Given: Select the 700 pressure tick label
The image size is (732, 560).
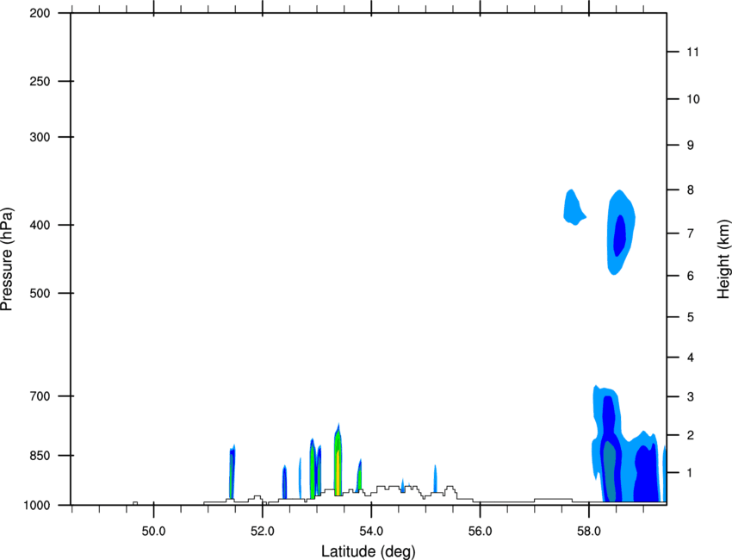Looking at the screenshot, I should tap(40, 396).
